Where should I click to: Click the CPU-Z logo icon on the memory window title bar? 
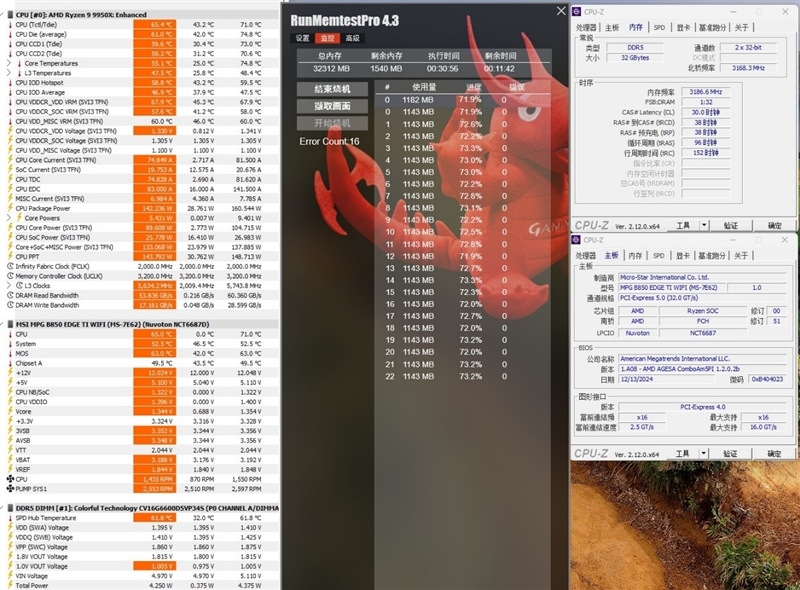[577, 12]
